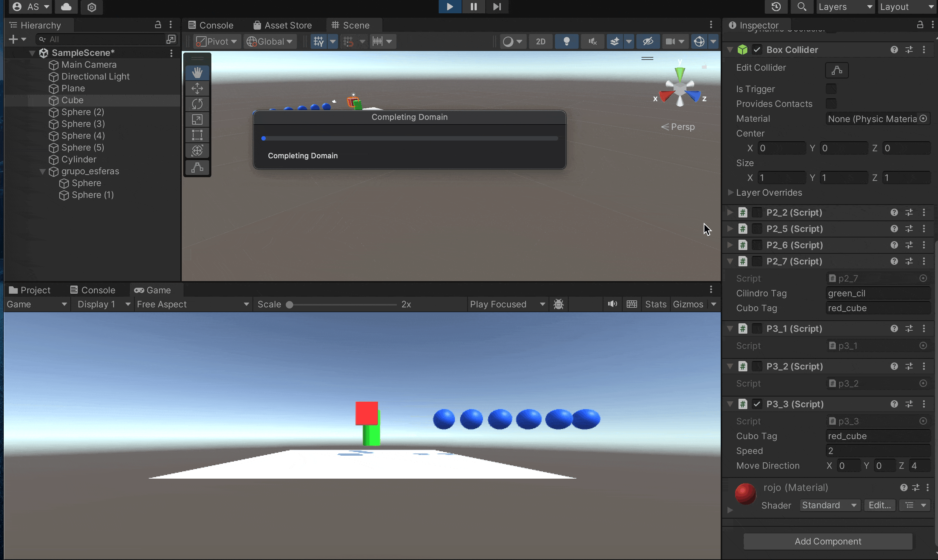Select the Scale tool in scene toolbar
938x560 pixels.
197,119
